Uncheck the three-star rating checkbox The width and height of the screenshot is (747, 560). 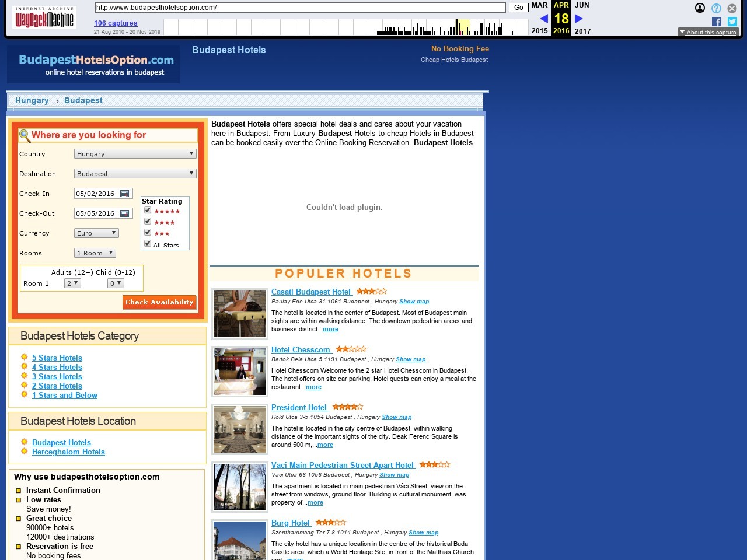pos(148,233)
